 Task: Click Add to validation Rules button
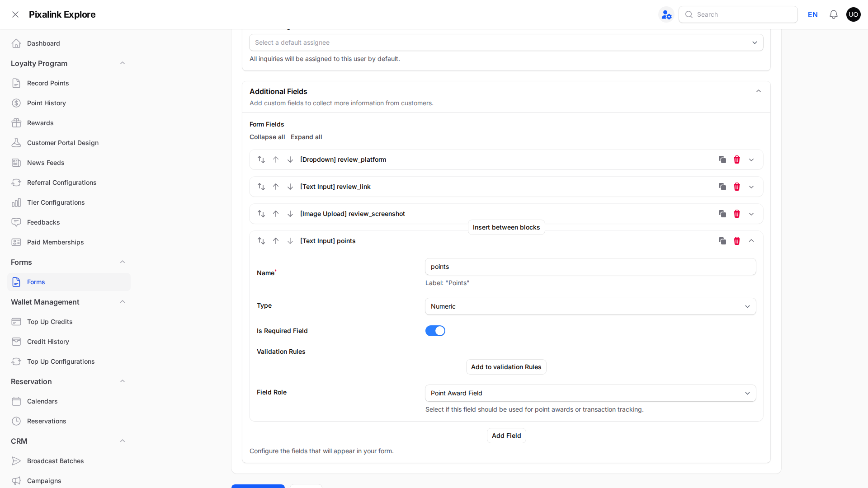(x=506, y=367)
